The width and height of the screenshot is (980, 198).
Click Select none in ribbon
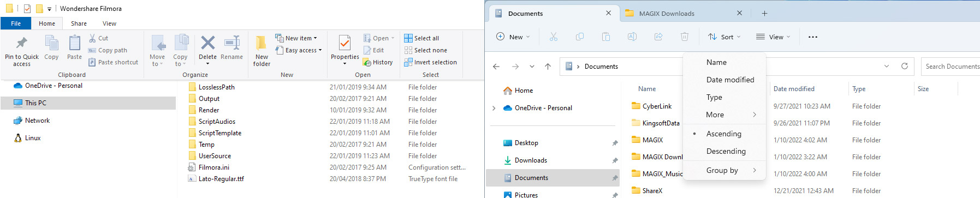point(425,50)
